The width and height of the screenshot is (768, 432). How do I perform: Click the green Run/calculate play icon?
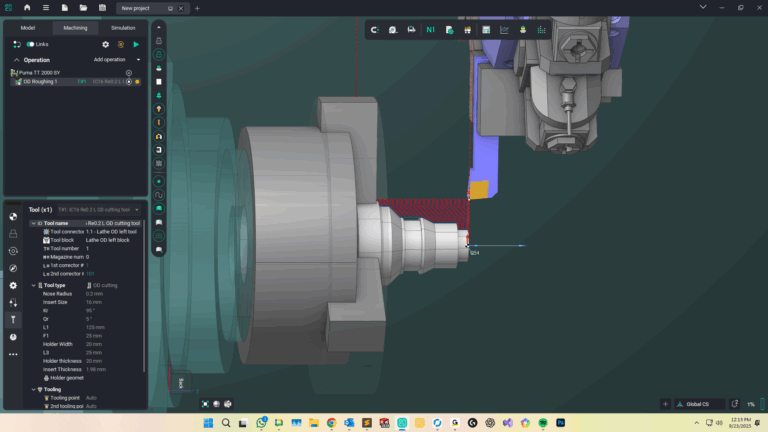coord(136,44)
